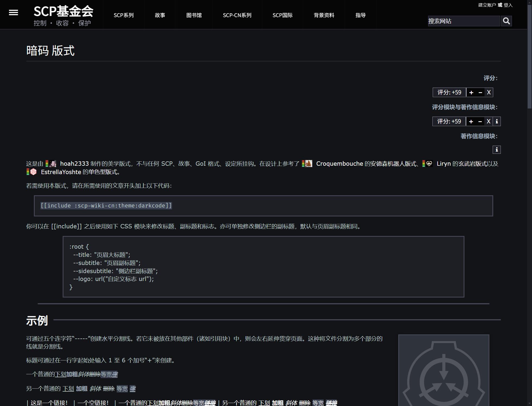Open the SCP-CN系列 menu
Screen dimensions: 532x406
pos(237,15)
